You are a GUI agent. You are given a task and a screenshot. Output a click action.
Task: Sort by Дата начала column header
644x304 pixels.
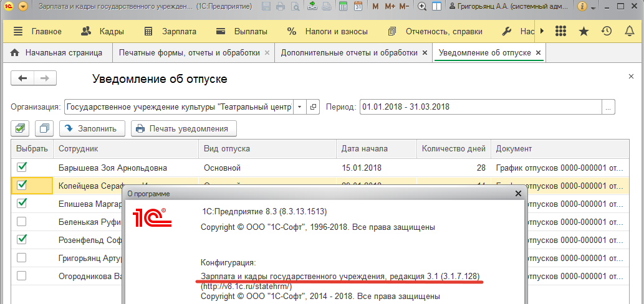tap(377, 148)
